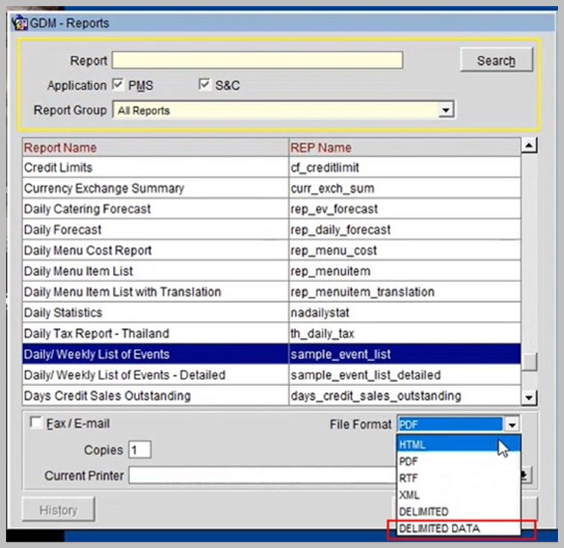This screenshot has width=564, height=548.
Task: Enable the Fax / E-mail checkbox
Action: [x=36, y=423]
